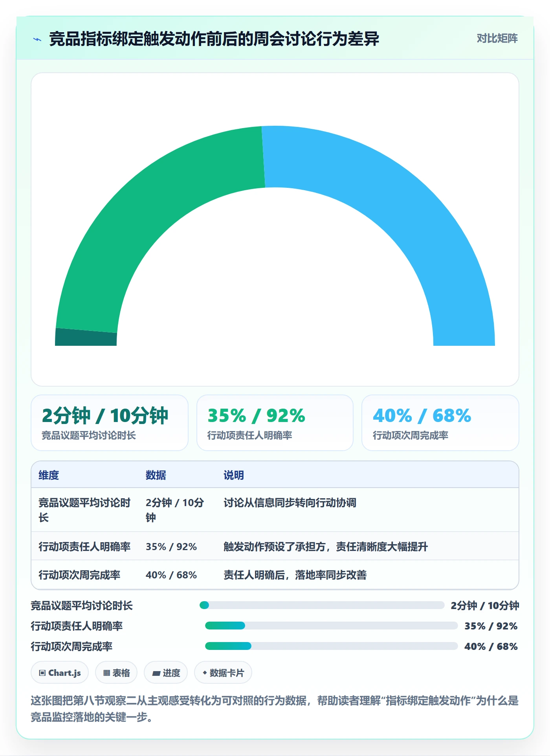Select the 表格 tag chip
The height and width of the screenshot is (756, 550).
click(x=116, y=673)
